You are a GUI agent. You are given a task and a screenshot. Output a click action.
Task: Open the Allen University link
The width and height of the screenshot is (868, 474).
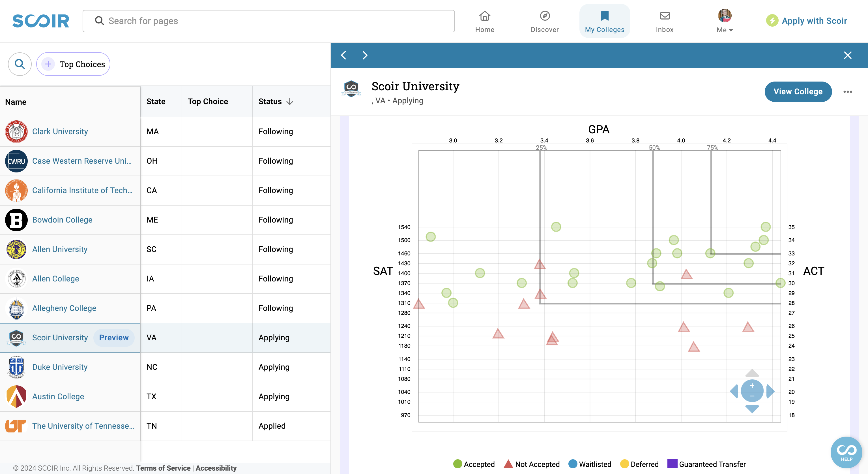pyautogui.click(x=60, y=249)
